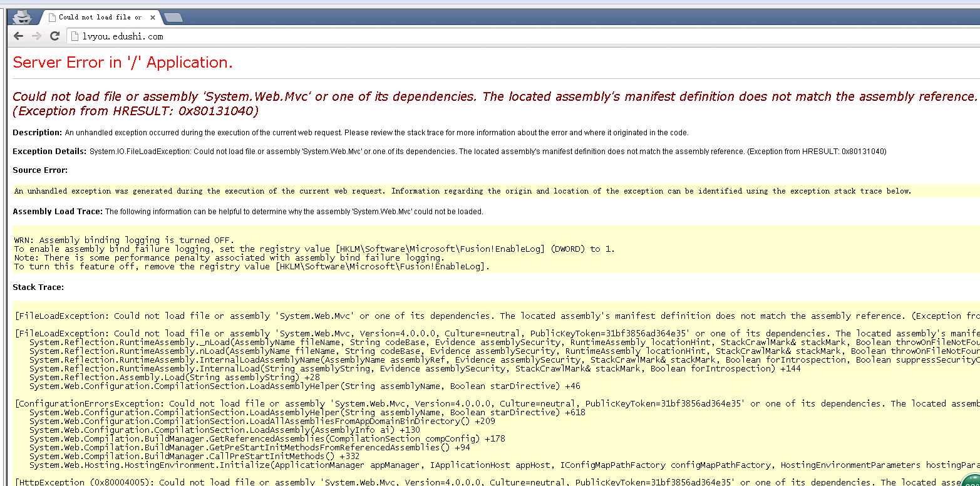This screenshot has width=980, height=486.
Task: Close the 'Could not load file or' tab
Action: pyautogui.click(x=153, y=18)
